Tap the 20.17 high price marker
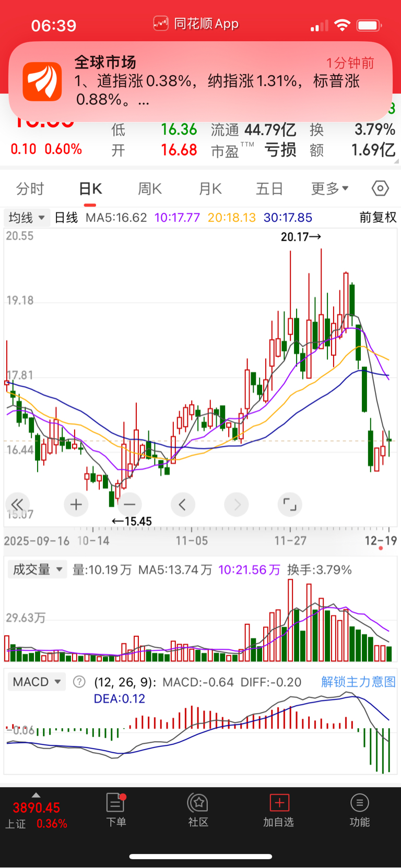401x868 pixels. pyautogui.click(x=301, y=237)
